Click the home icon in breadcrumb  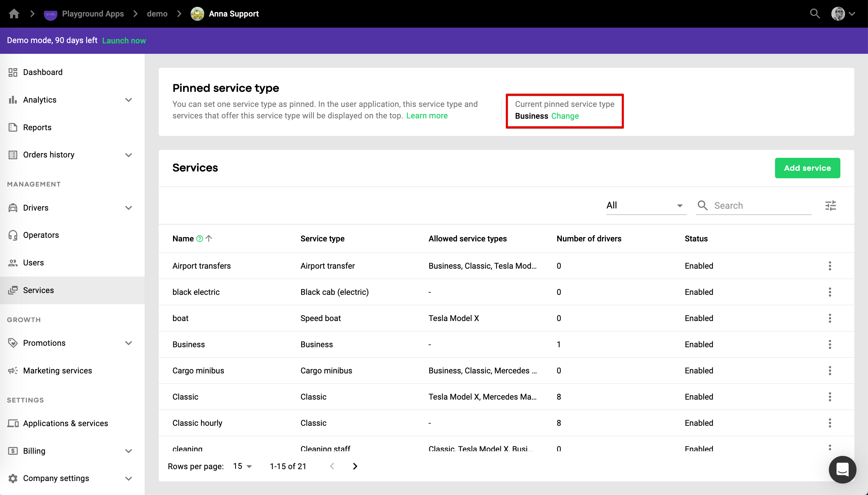[x=14, y=14]
